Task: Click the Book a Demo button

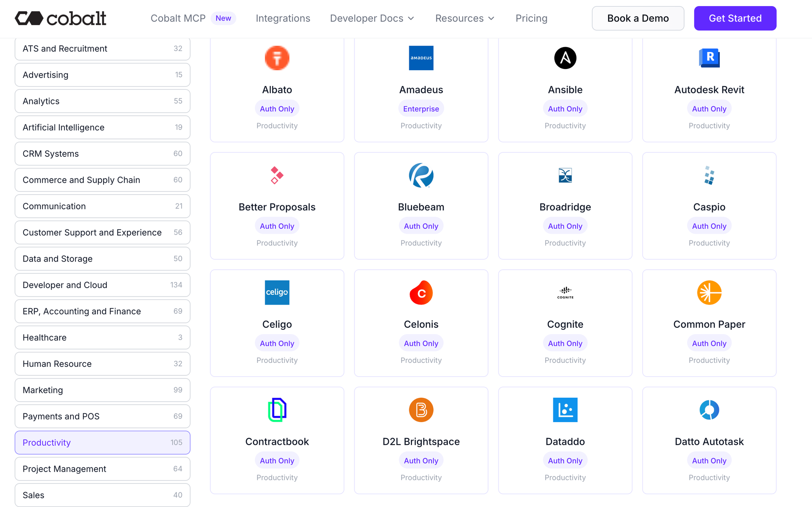Action: [x=638, y=18]
